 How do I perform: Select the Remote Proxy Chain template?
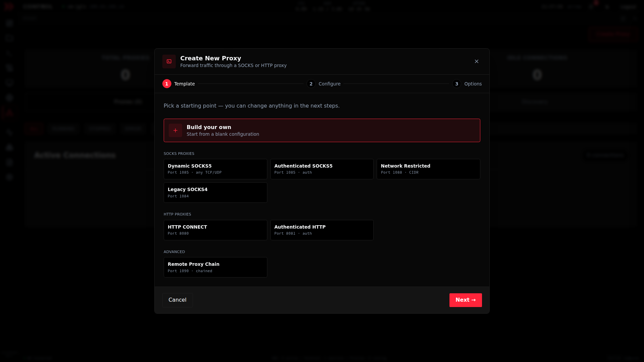click(215, 267)
